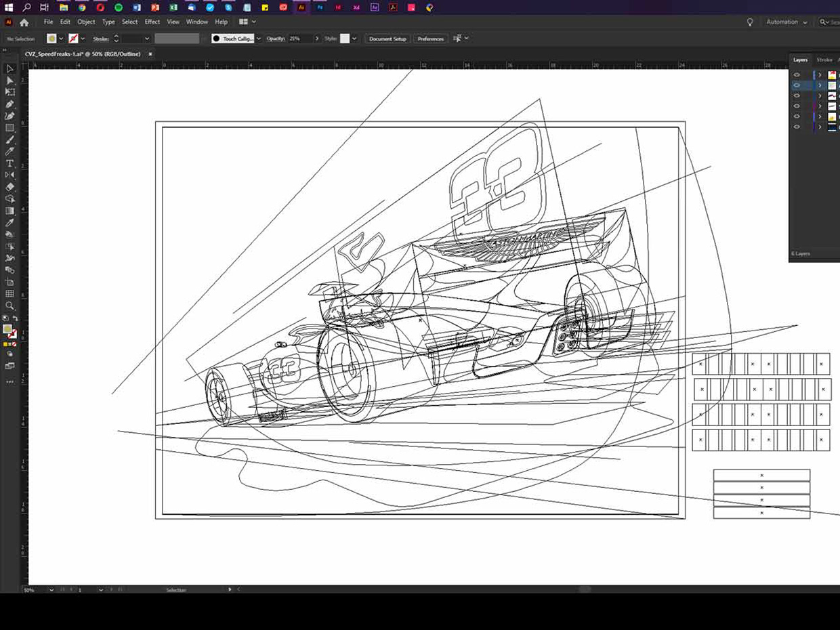Click the Document Setup button
Screen dimensions: 840x630
coord(387,39)
